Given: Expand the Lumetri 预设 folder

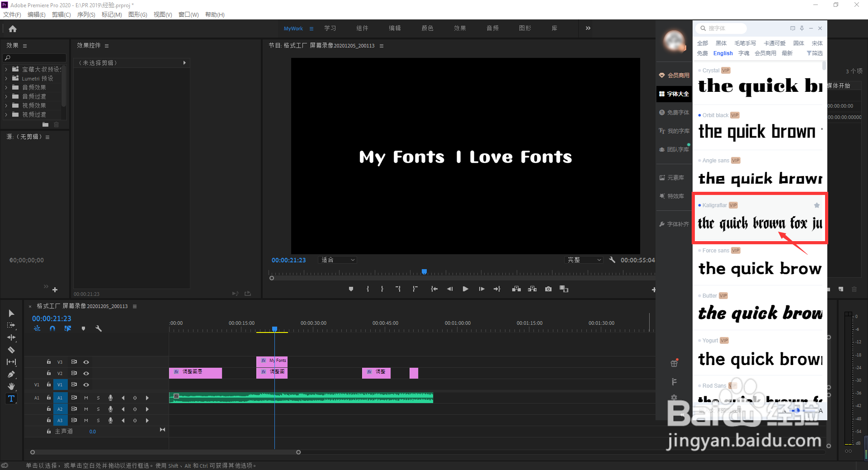Looking at the screenshot, I should click(x=6, y=78).
